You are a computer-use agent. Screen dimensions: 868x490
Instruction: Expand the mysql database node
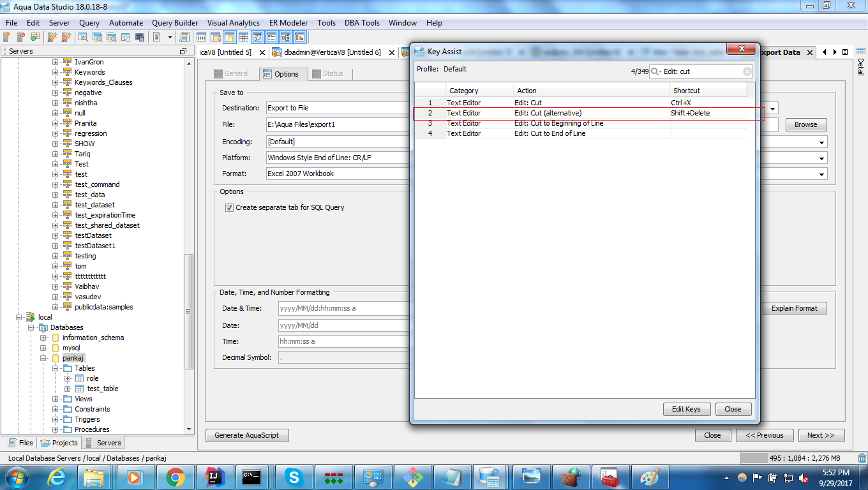click(x=43, y=348)
